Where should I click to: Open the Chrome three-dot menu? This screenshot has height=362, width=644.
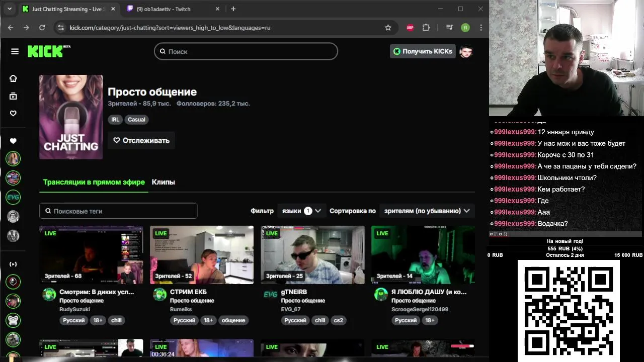(481, 28)
